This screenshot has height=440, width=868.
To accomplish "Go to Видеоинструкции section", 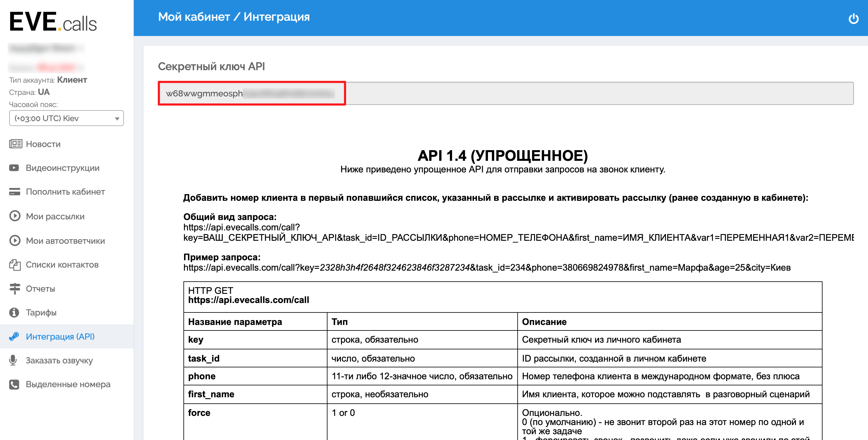I will (x=63, y=168).
